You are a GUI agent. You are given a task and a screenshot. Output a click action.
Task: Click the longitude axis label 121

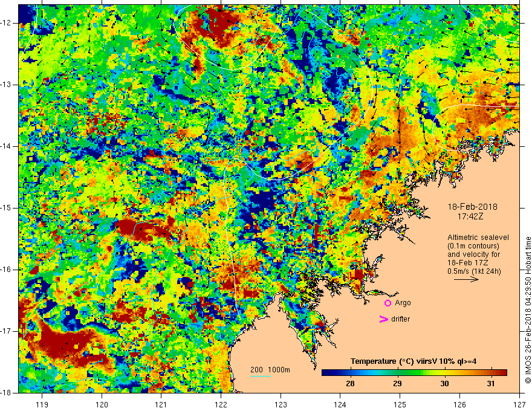(x=161, y=404)
